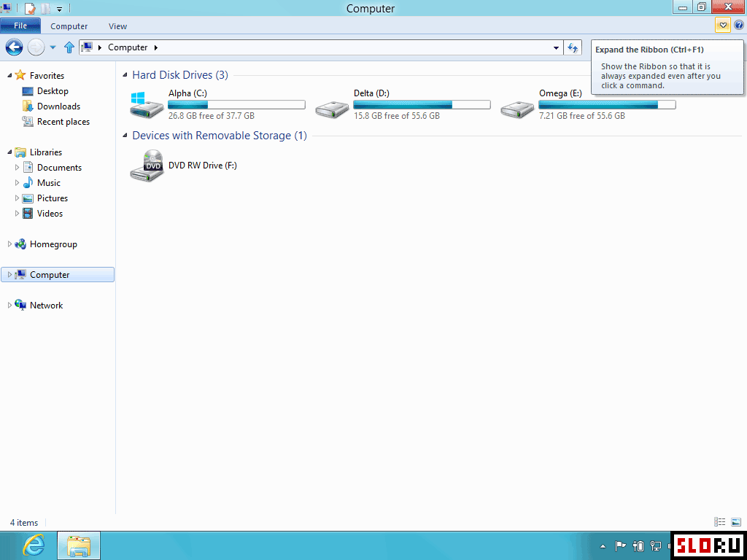The width and height of the screenshot is (747, 560).
Task: Select Homegroup in the navigation pane
Action: click(x=53, y=244)
